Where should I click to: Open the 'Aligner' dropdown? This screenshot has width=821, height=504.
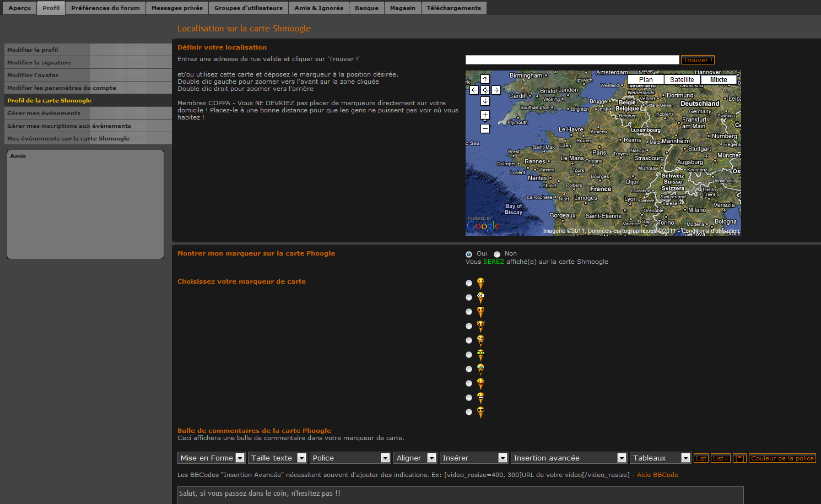click(x=415, y=458)
